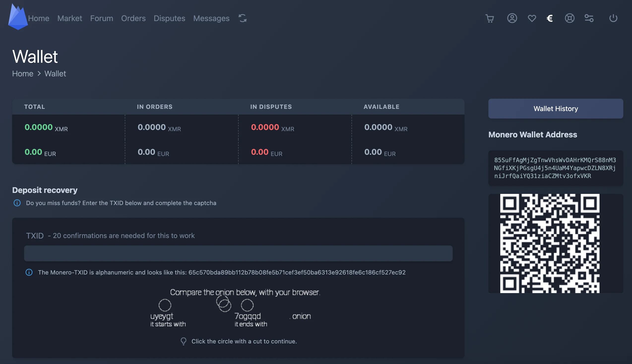The width and height of the screenshot is (632, 364).
Task: Click the red in-disputes 0.0000 XMR value
Action: 273,127
